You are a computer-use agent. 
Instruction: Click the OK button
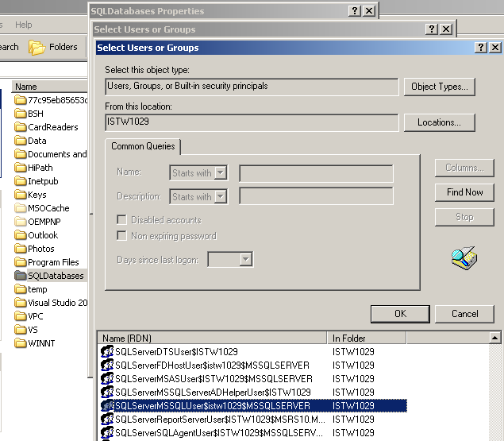(x=400, y=314)
